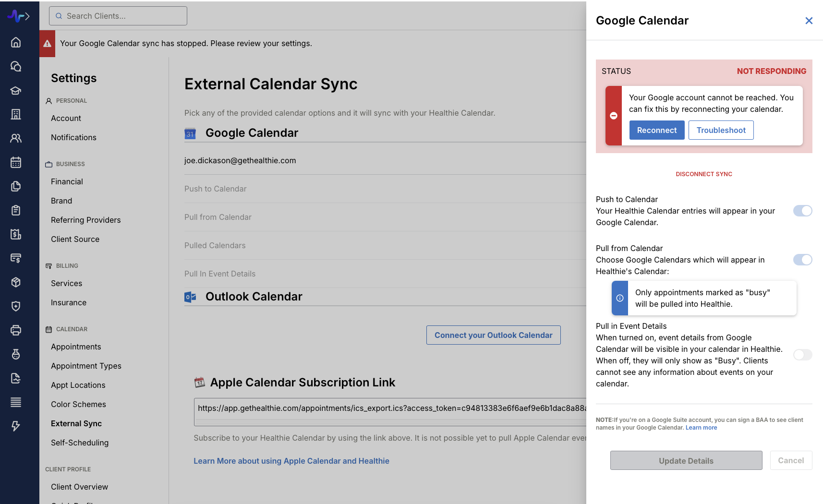
Task: Click the blue info icon in busy notice
Action: point(620,298)
